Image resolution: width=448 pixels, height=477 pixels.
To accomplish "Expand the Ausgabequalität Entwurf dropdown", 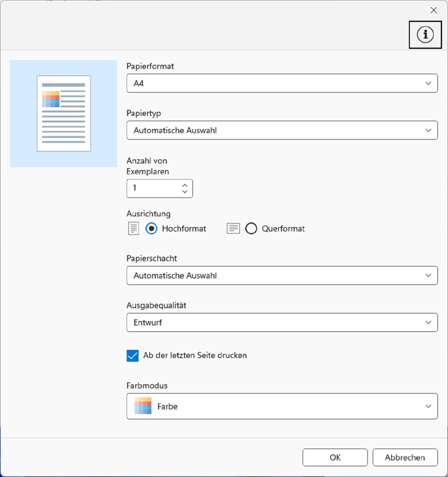I will [x=282, y=323].
